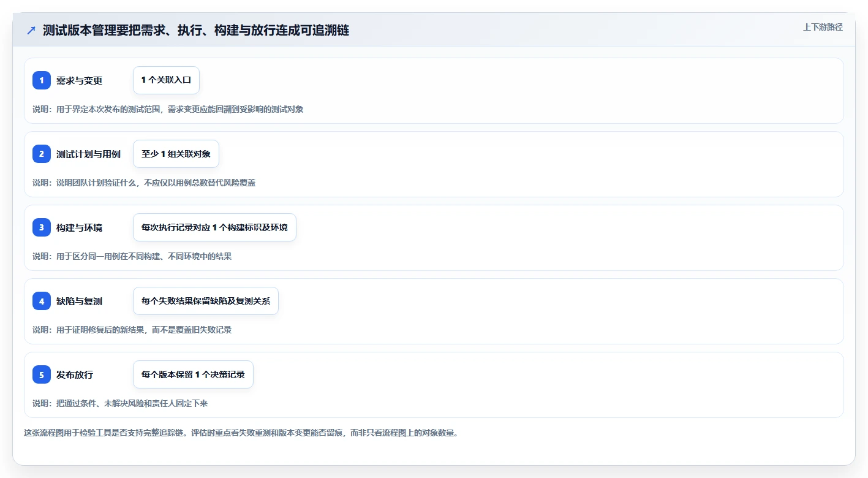The width and height of the screenshot is (868, 478).
Task: Click the description starting 说明：用于证明修复后的新结果
Action: (x=132, y=330)
